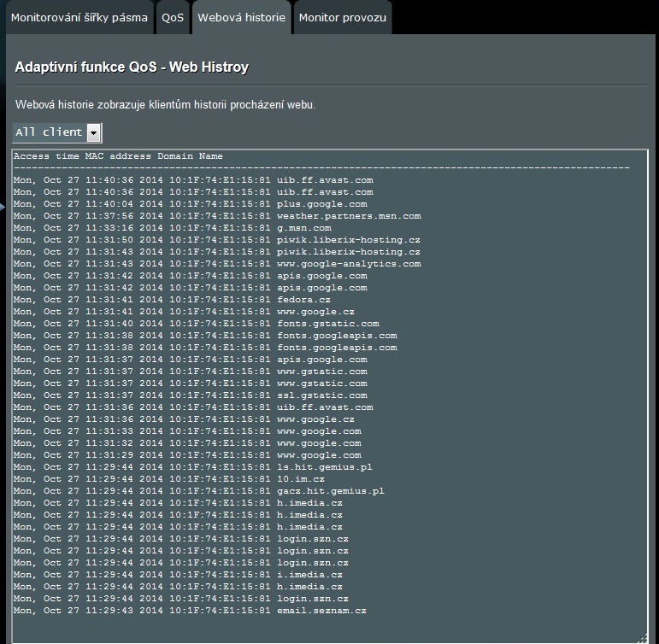Click the Webová historie description sentence
This screenshot has width=659, height=644.
tap(166, 104)
